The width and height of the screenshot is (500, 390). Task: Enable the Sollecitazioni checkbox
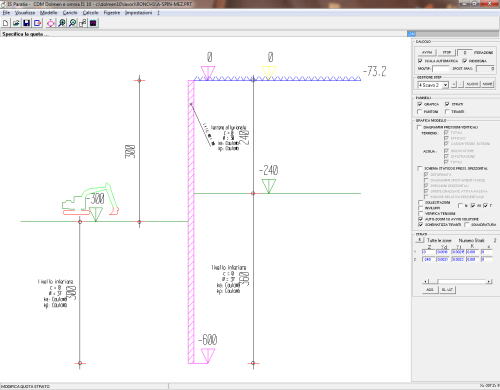pos(421,202)
